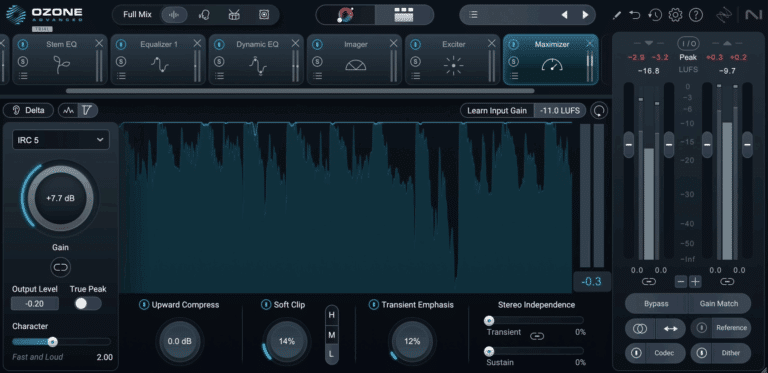This screenshot has width=768, height=373.
Task: Open the Dynamic EQ curve icon
Action: [258, 66]
